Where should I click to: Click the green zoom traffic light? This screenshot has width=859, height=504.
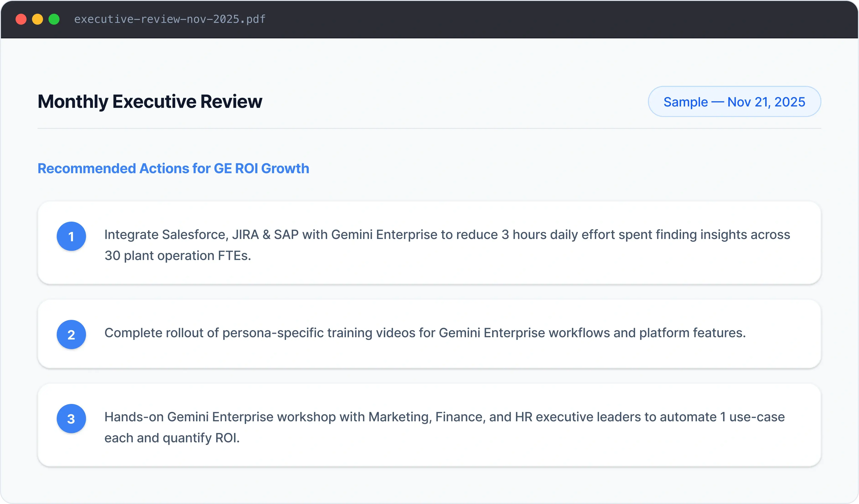pyautogui.click(x=54, y=19)
